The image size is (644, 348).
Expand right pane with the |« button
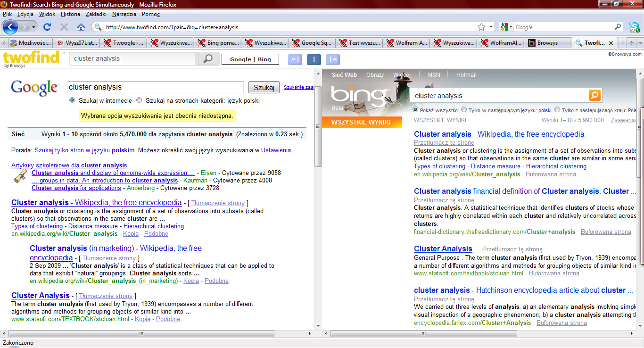click(333, 59)
